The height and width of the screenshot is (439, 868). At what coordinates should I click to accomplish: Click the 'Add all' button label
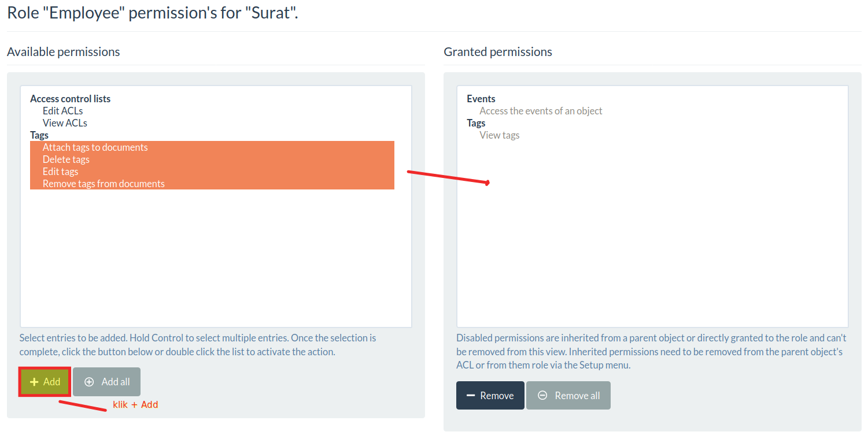coord(116,382)
